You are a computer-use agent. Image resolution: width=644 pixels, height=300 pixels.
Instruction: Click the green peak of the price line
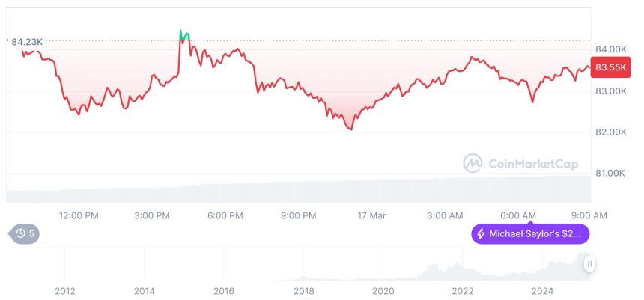tap(183, 34)
